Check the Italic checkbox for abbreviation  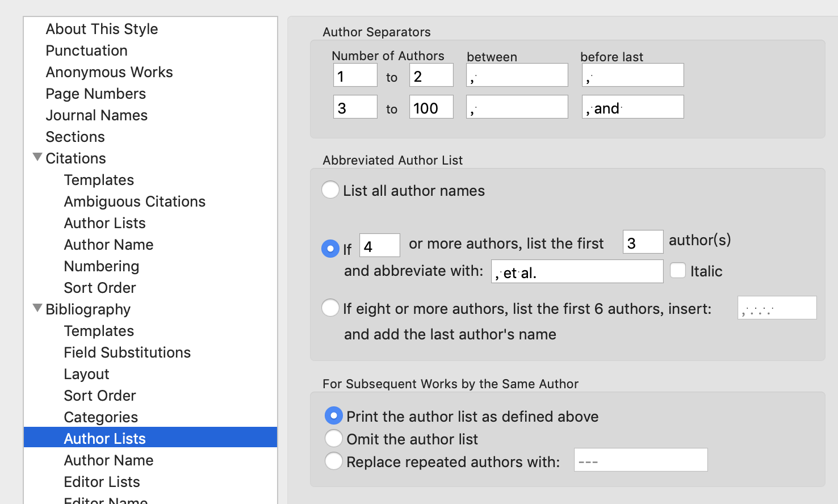pyautogui.click(x=678, y=271)
